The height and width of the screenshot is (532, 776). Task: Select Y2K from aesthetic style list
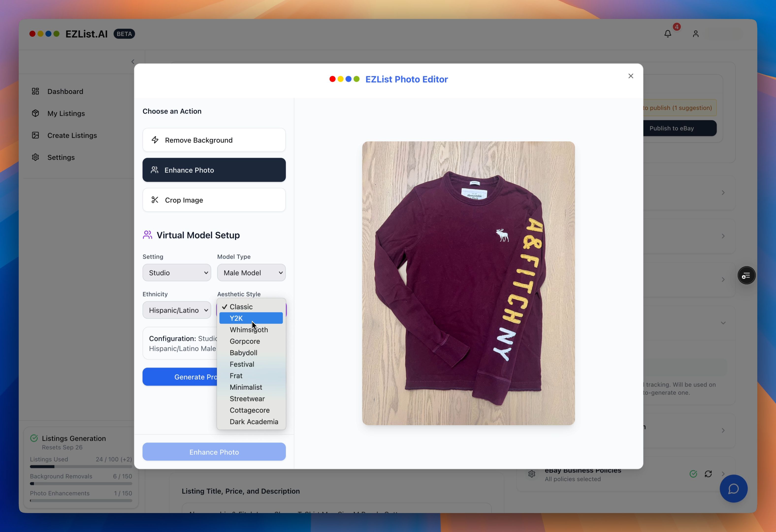(x=251, y=318)
